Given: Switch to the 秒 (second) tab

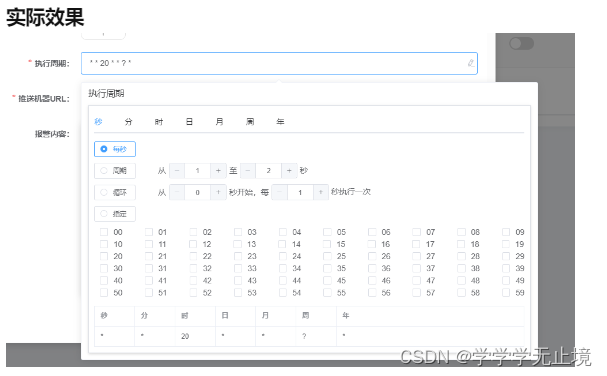Looking at the screenshot, I should 98,122.
